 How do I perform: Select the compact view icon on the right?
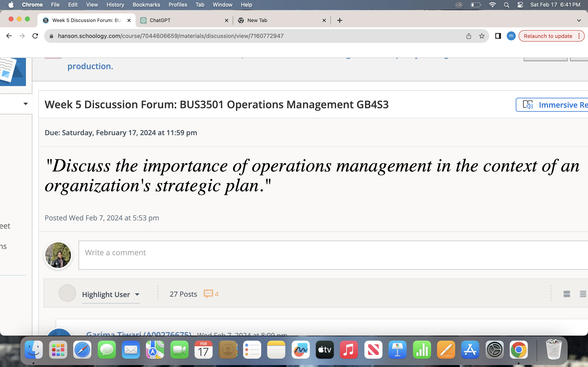(x=567, y=294)
